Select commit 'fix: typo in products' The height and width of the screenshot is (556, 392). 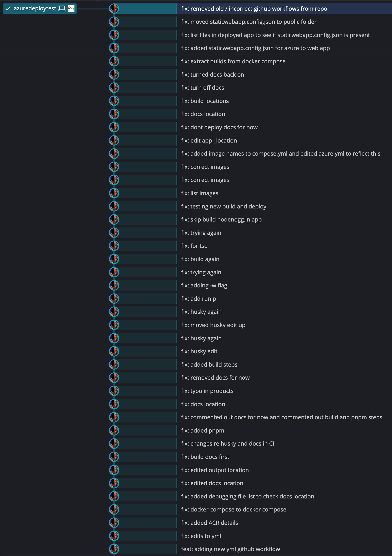pyautogui.click(x=207, y=391)
